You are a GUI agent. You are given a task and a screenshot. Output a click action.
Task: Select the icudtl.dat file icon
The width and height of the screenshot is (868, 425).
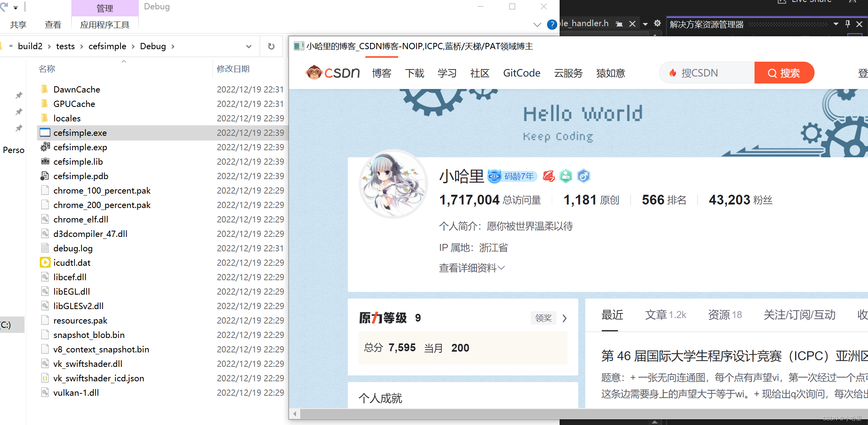click(x=45, y=263)
